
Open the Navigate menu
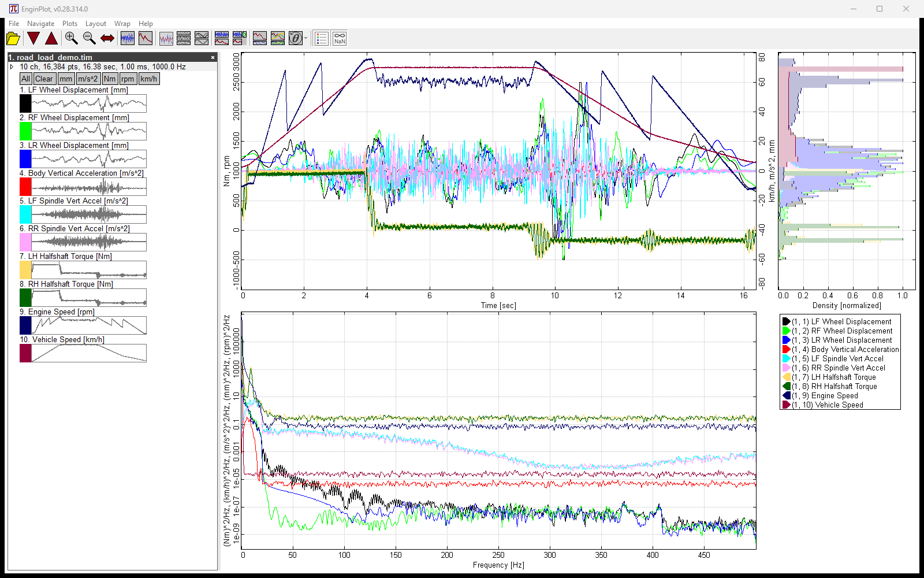pyautogui.click(x=41, y=24)
